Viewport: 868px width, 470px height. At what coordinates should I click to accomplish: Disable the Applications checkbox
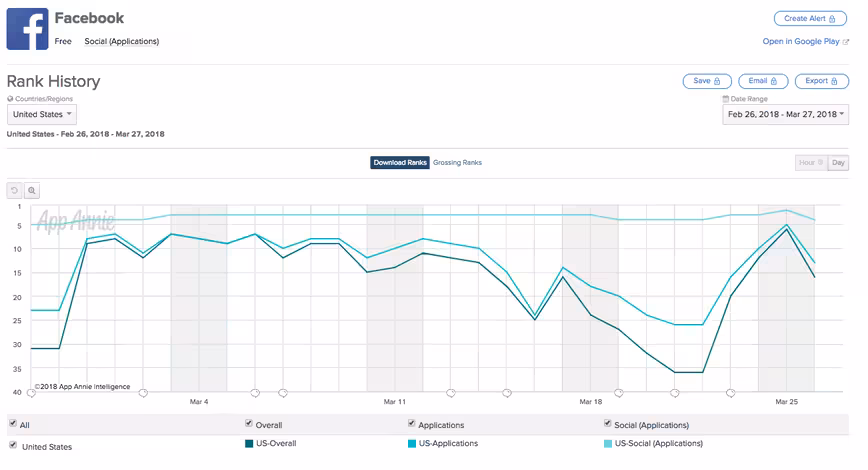coord(411,423)
